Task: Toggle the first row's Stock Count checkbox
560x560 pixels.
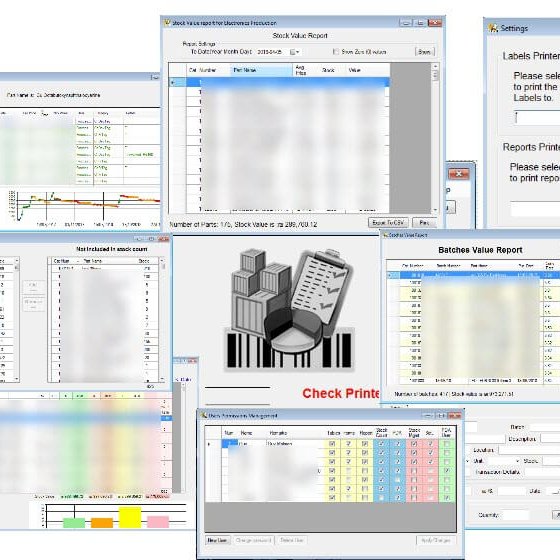Action: point(381,444)
